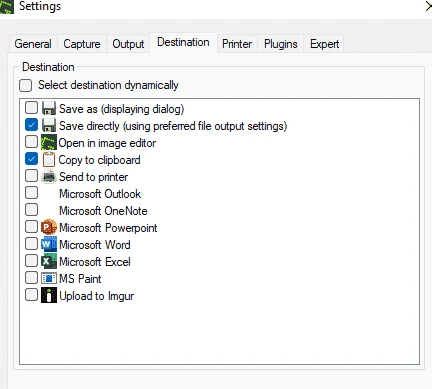Click the 'MS Paint' label
The height and width of the screenshot is (389, 432).
[80, 279]
